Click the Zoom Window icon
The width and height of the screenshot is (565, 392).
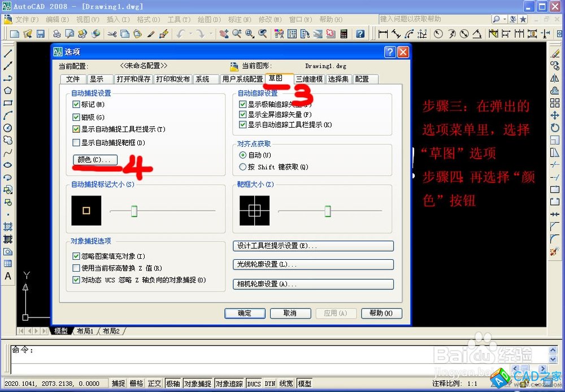point(249,34)
